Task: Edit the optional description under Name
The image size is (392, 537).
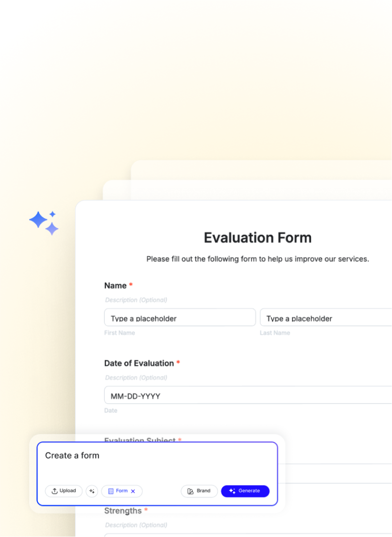Action: [x=136, y=300]
